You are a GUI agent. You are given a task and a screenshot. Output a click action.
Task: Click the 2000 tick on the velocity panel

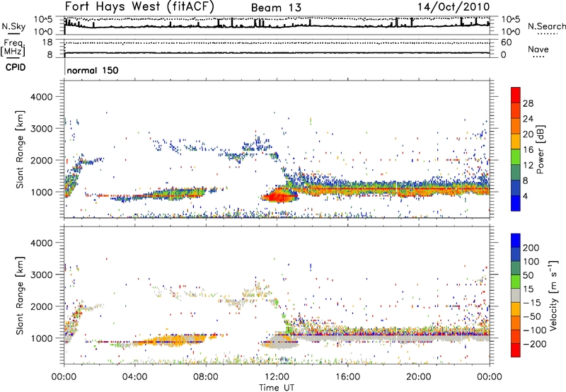tap(42, 306)
